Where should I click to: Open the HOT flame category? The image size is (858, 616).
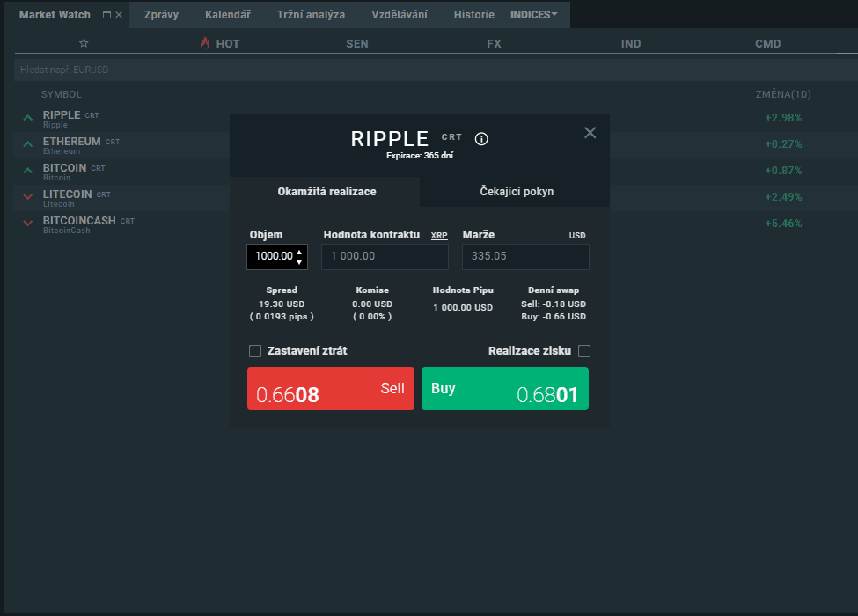(220, 43)
